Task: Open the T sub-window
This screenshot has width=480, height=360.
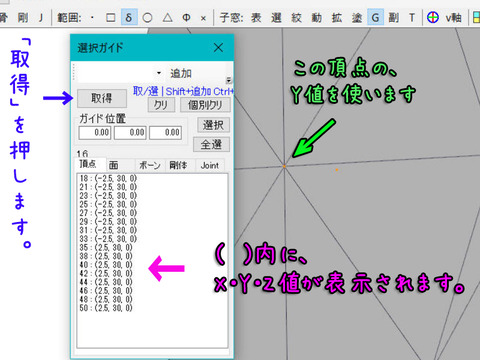Action: [x=412, y=17]
